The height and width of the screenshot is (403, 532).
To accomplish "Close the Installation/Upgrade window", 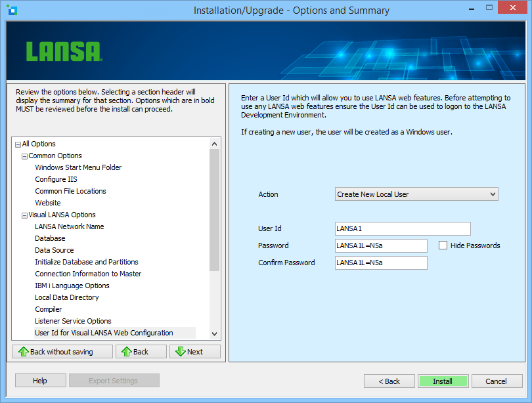I will click(x=513, y=8).
